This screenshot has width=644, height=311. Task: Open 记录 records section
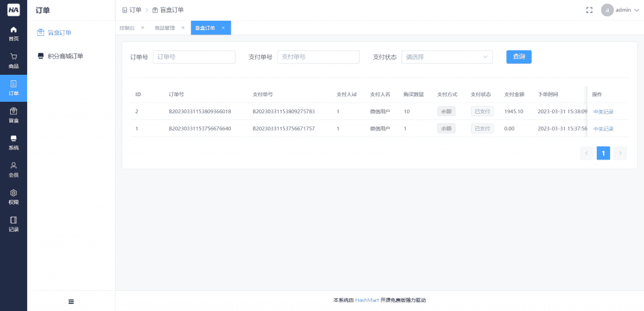coord(13,224)
